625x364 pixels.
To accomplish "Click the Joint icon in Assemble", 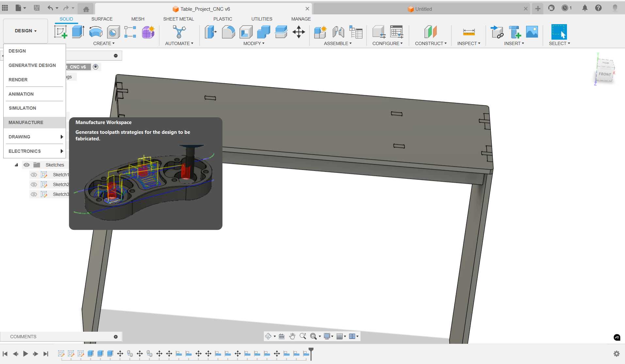I will tap(338, 32).
